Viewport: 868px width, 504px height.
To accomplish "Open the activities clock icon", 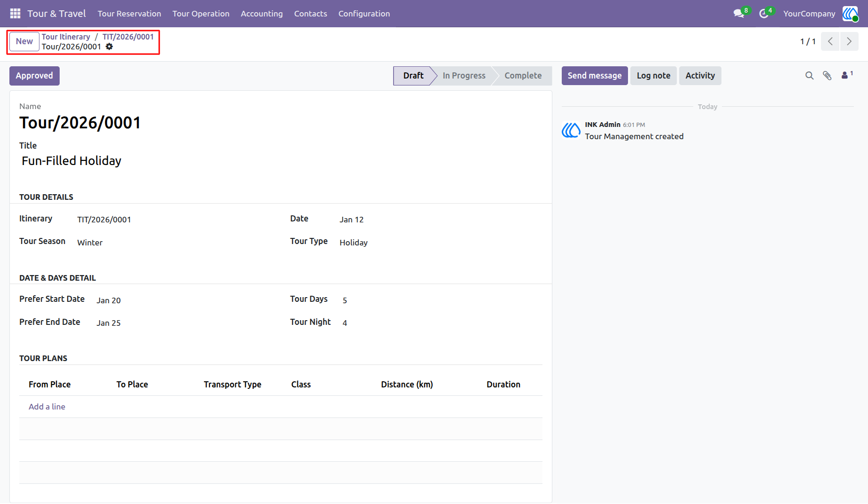I will tap(764, 14).
